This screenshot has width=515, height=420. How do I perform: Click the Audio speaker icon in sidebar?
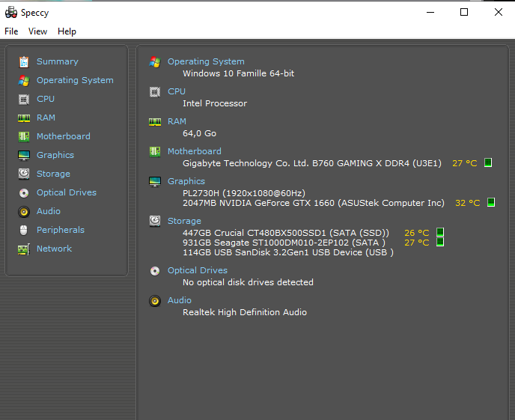[x=24, y=211]
